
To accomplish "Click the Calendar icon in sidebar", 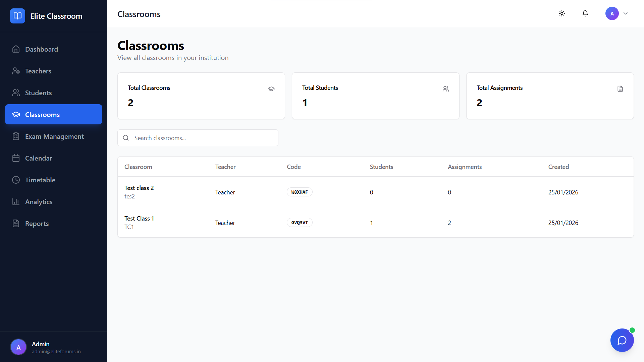I will point(16,158).
